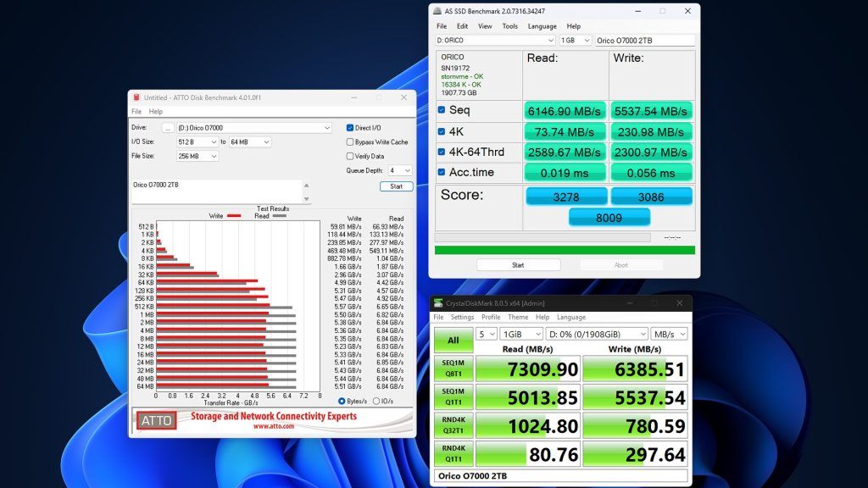Open CrystalDiskMark File menu

438,317
